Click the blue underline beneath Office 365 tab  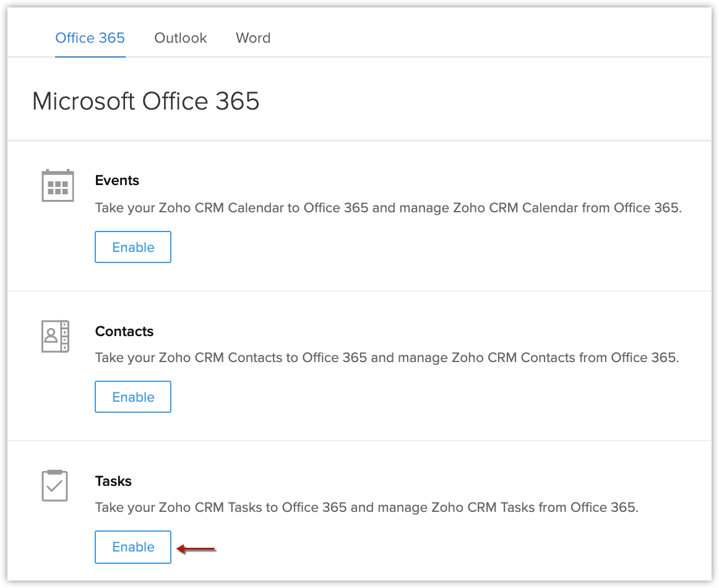(90, 56)
